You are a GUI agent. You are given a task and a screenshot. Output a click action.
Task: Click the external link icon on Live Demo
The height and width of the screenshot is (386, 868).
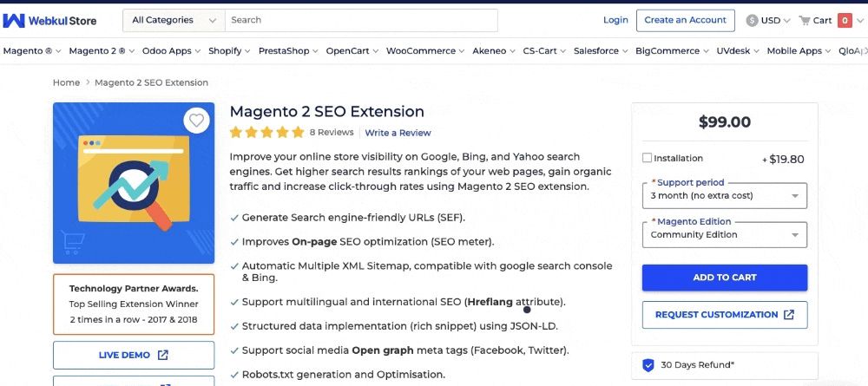click(x=163, y=355)
